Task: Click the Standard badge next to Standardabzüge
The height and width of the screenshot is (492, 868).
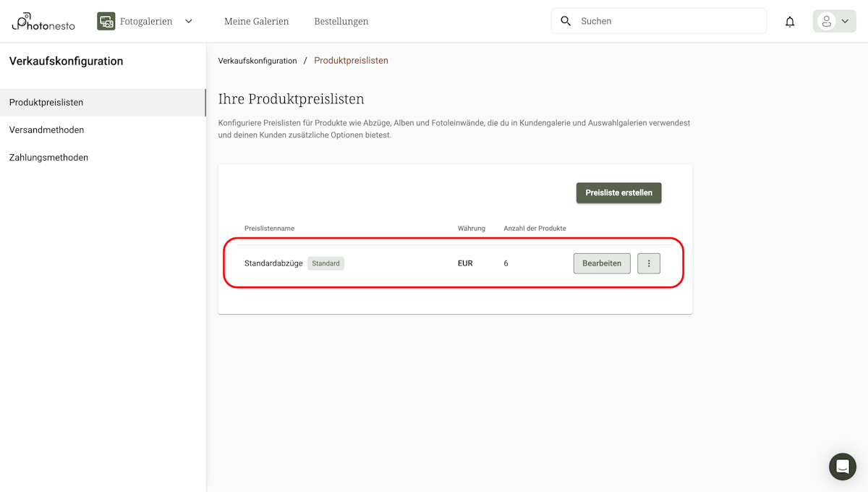Action: coord(325,263)
